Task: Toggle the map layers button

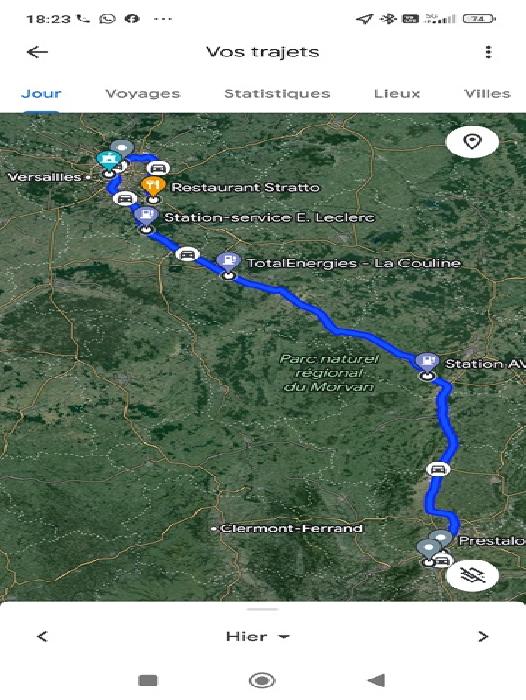Action: coord(472,575)
